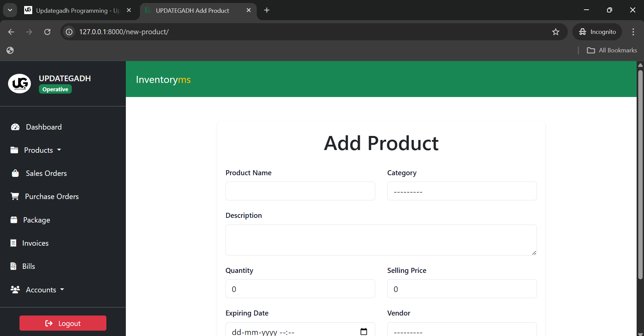Open the All Bookmarks folder
The image size is (644, 336).
coord(612,50)
